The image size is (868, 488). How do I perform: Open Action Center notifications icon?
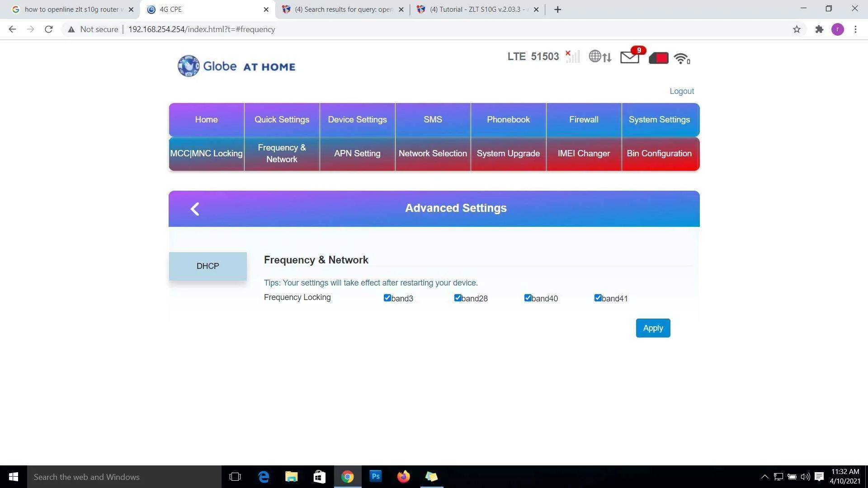(819, 477)
